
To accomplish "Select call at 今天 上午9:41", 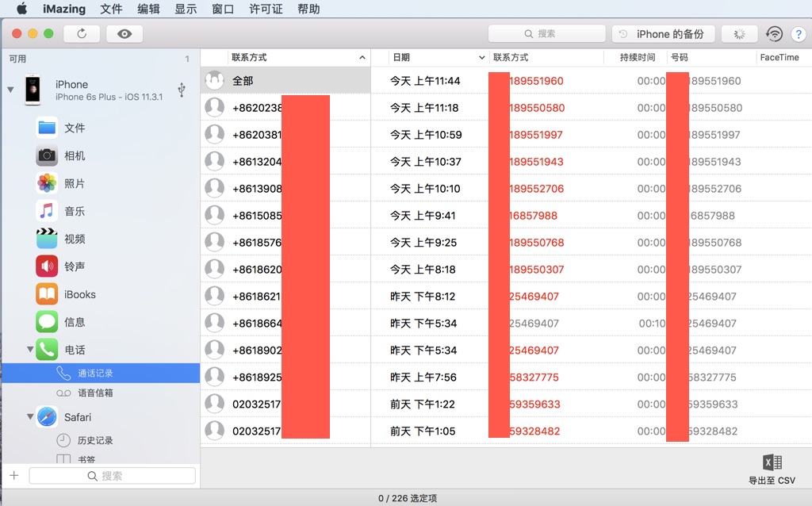I will coord(592,216).
